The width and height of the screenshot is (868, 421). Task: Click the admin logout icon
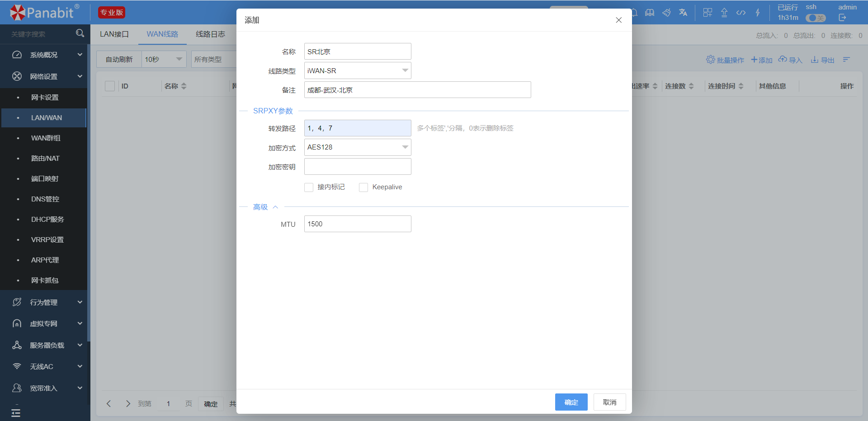coord(842,18)
